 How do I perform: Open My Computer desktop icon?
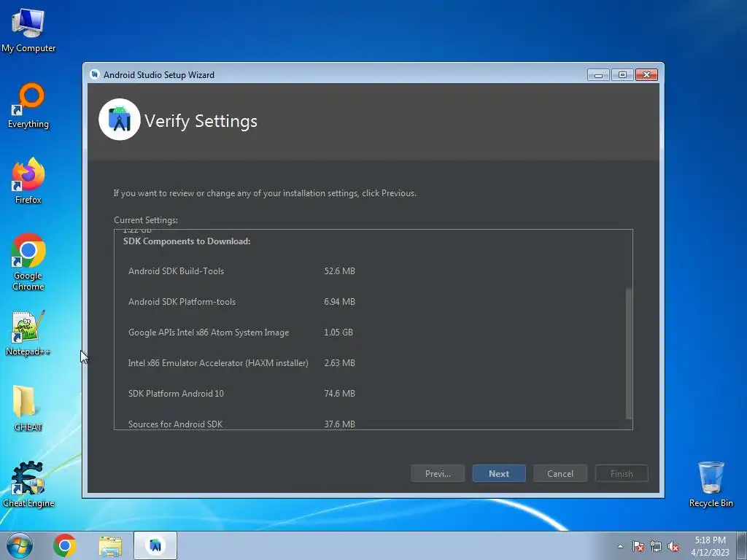click(x=28, y=31)
